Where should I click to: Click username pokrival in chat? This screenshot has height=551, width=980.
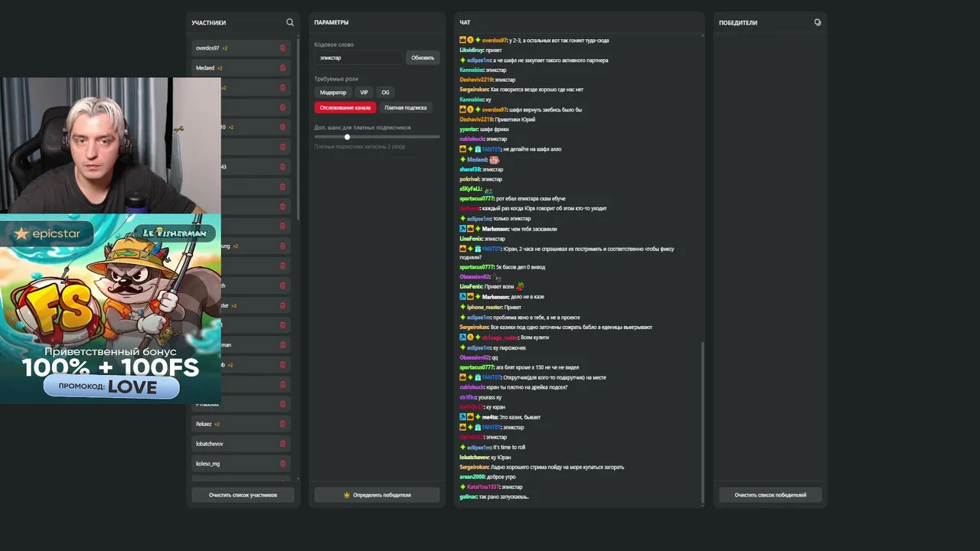(469, 179)
